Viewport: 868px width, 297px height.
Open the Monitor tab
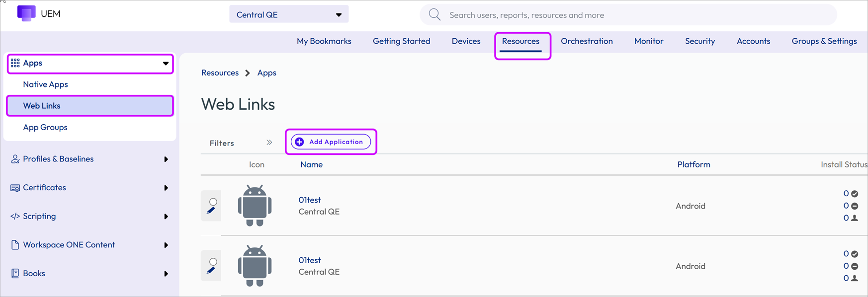pyautogui.click(x=649, y=41)
